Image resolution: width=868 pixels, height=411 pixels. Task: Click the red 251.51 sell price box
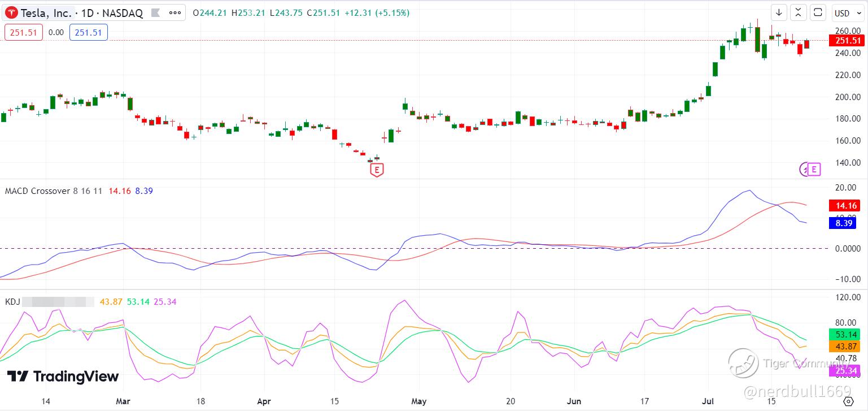pyautogui.click(x=24, y=32)
